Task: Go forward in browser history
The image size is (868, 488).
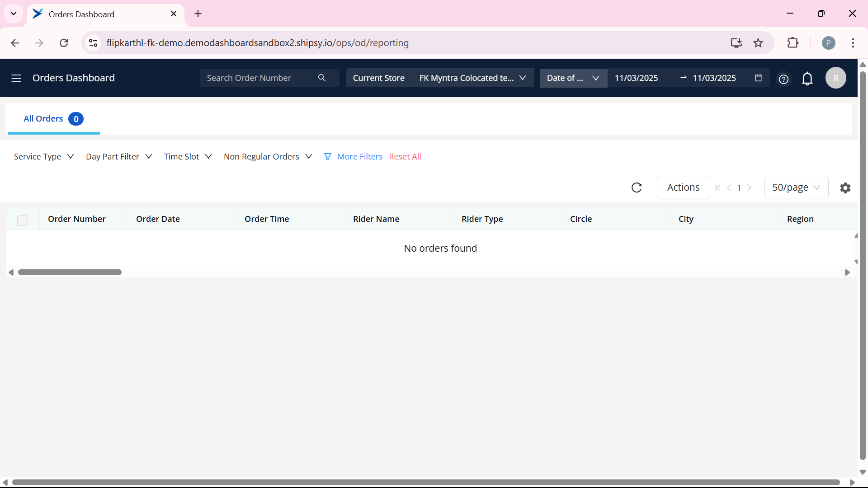Action: coord(39,43)
